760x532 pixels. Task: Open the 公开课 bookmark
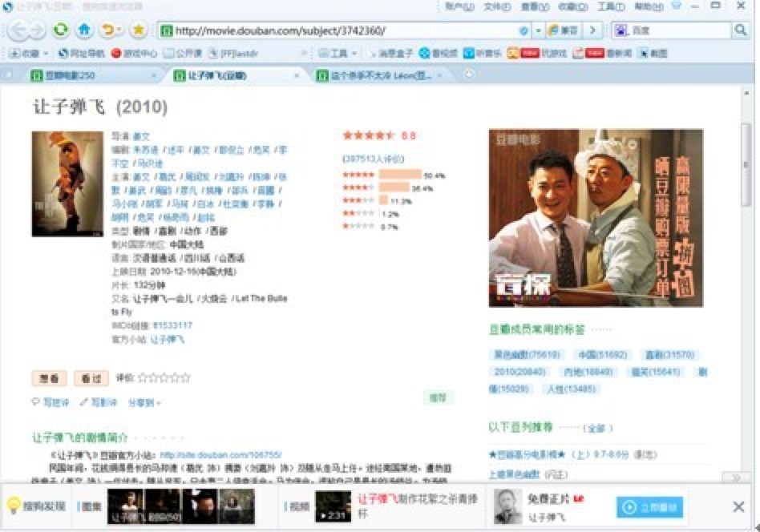[x=183, y=54]
